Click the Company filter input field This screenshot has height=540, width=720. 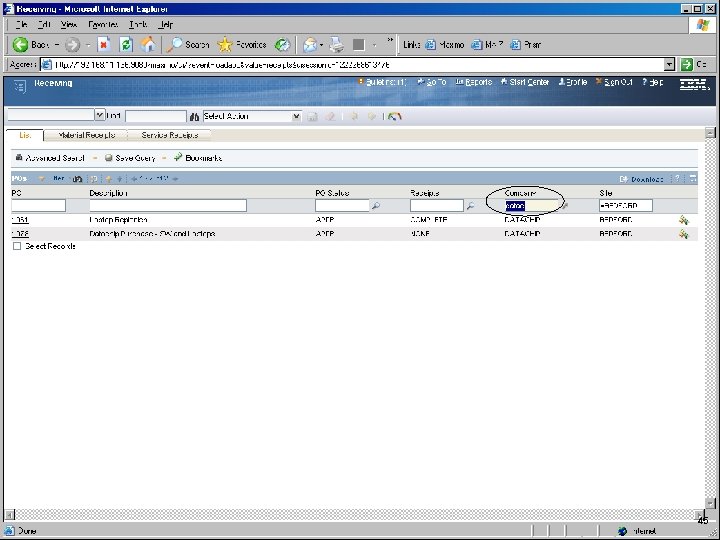coord(531,206)
